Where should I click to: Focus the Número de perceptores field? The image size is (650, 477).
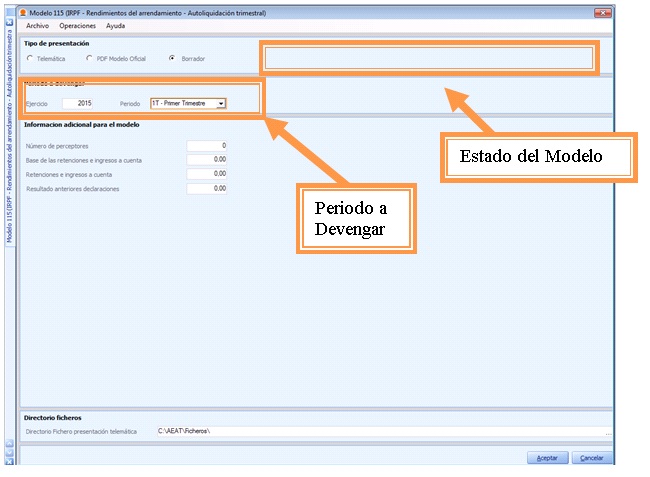(207, 146)
